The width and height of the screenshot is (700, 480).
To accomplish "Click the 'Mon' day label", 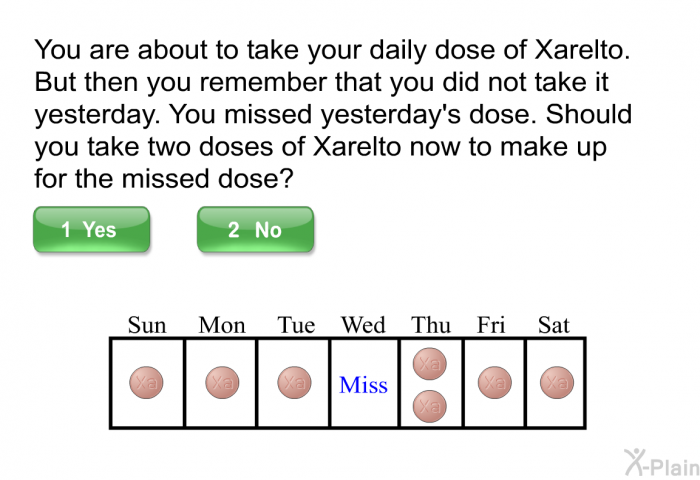I will (x=222, y=325).
